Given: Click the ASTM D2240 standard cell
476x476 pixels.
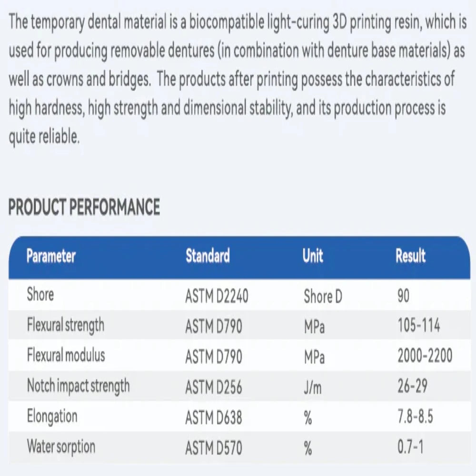Looking at the screenshot, I should 217,297.
